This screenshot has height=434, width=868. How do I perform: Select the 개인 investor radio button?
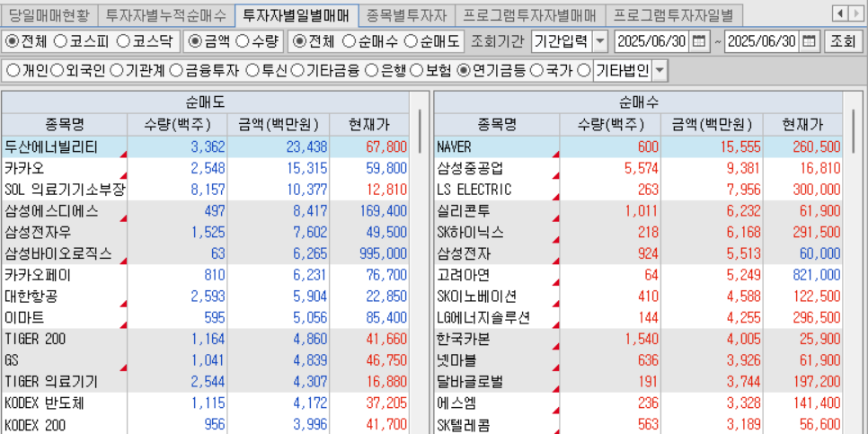[13, 70]
